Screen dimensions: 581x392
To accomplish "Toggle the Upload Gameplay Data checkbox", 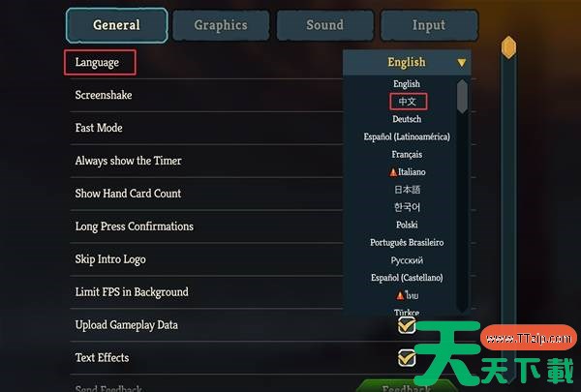I will coord(407,325).
